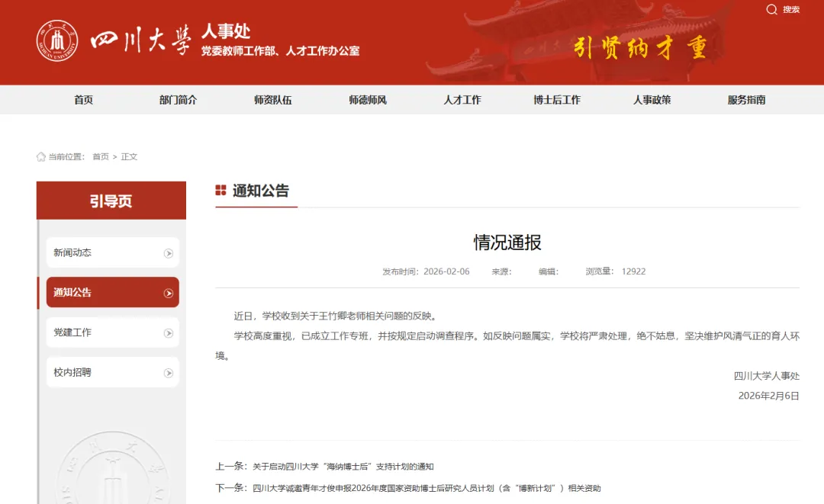Open the 首页 navigation menu item

pyautogui.click(x=84, y=100)
